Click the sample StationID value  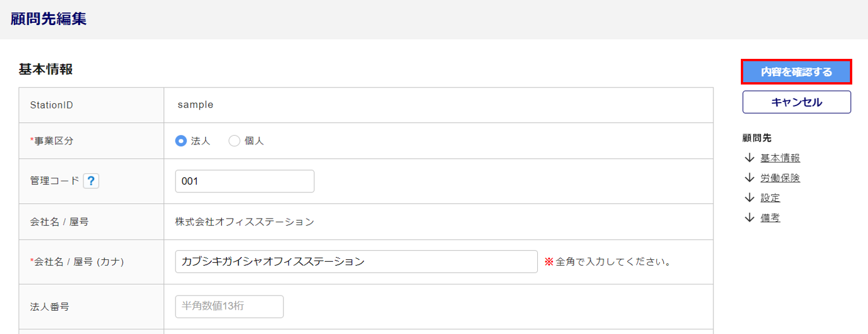pyautogui.click(x=195, y=105)
